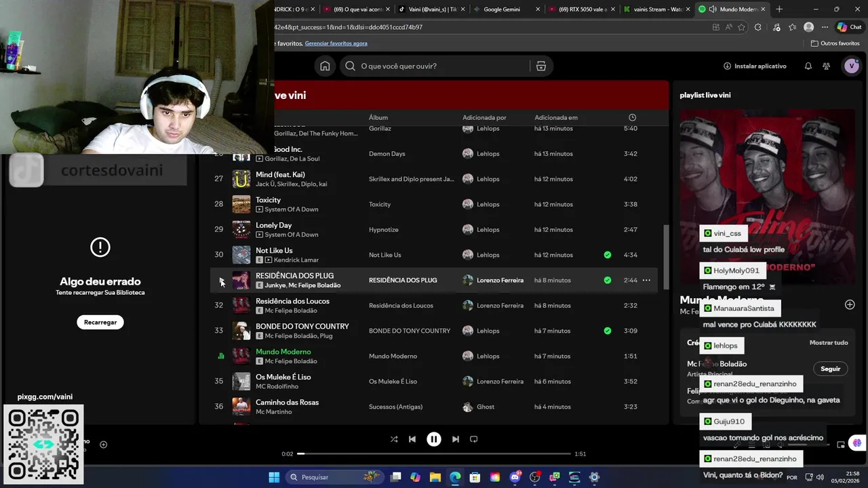Open the profile avatar menu labeled V
The height and width of the screenshot is (488, 868).
pos(851,66)
